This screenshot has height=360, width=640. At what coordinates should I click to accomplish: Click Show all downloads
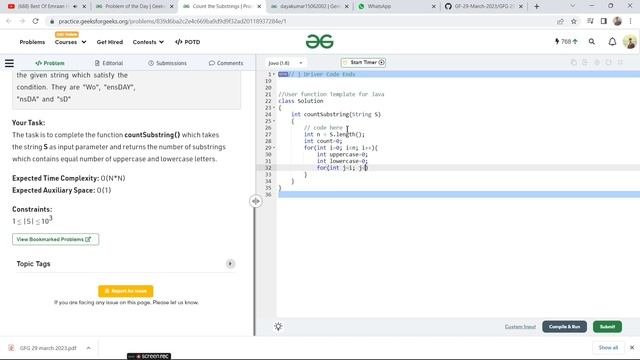608,347
